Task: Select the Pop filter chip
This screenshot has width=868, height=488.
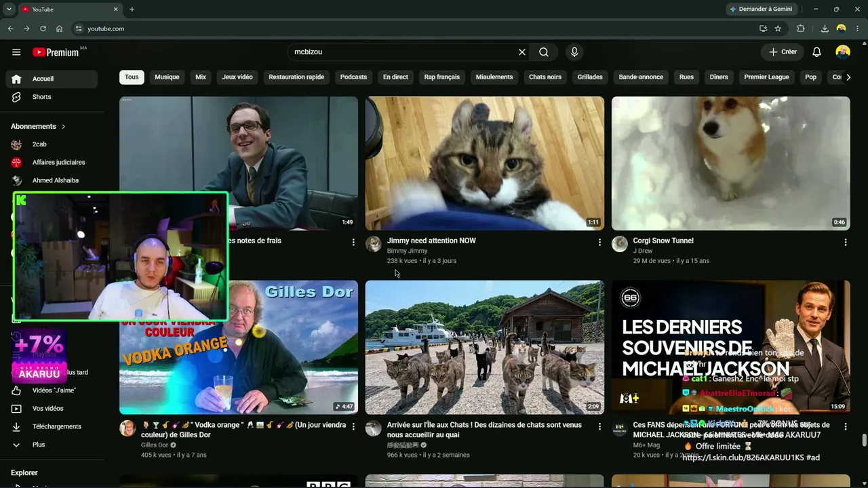Action: point(810,77)
